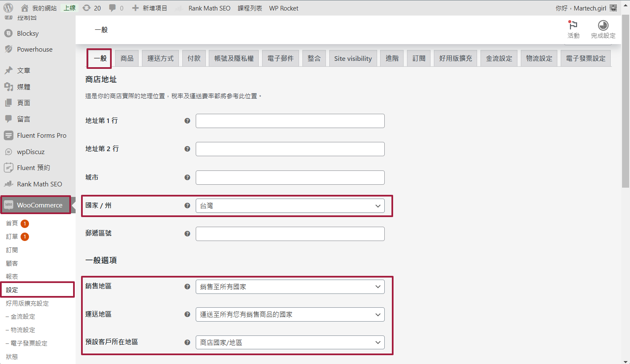Open the updates icon showing 20
630x364 pixels.
tap(87, 8)
